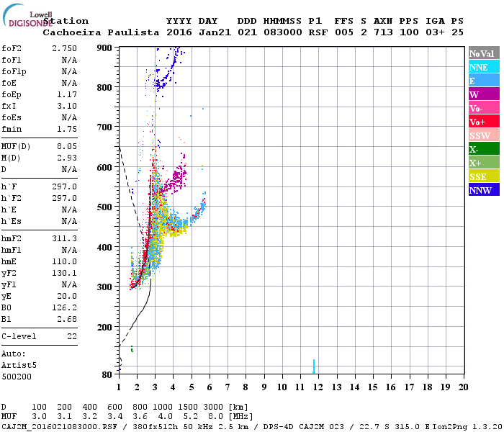
Task: Select the X- dark green legend swatch
Action: tap(484, 149)
